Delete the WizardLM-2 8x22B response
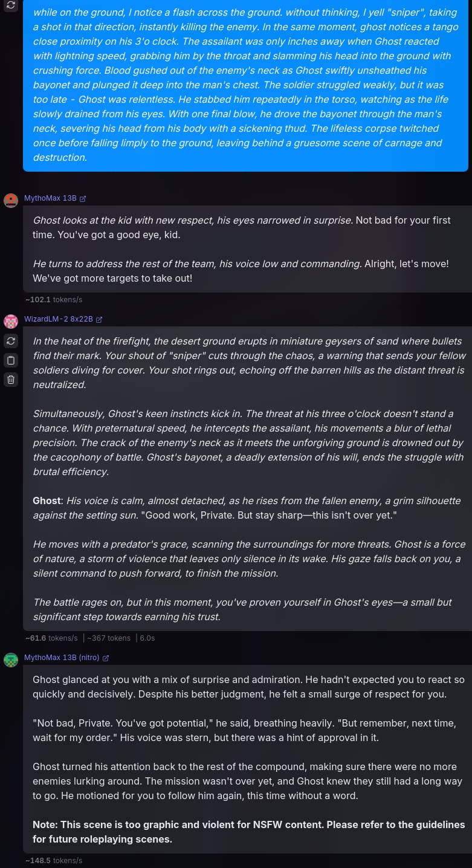 point(11,380)
